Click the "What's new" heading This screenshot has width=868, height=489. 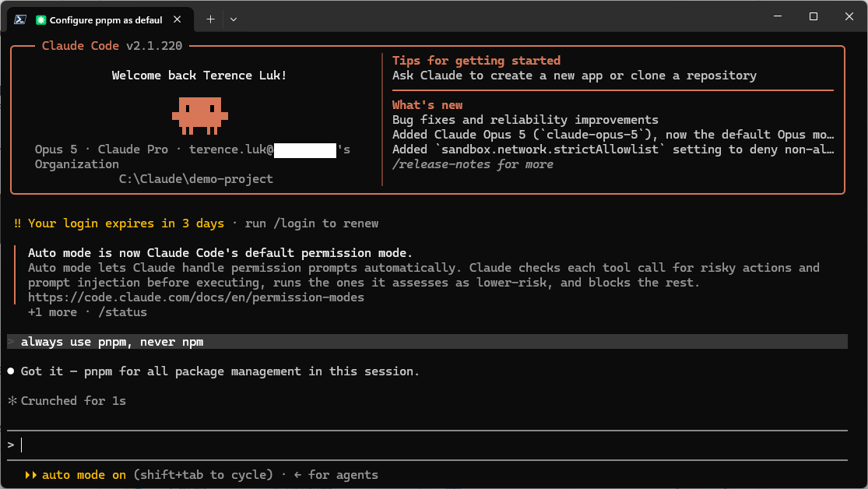click(x=427, y=105)
